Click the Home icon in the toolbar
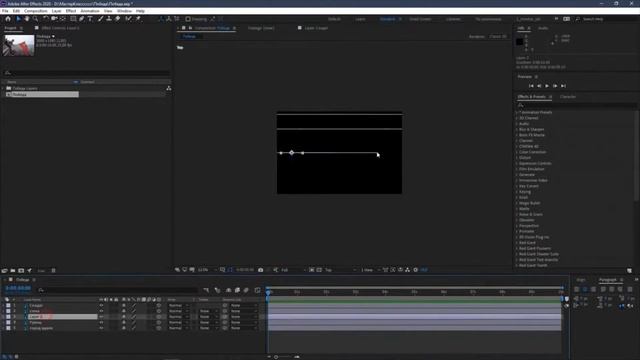The height and width of the screenshot is (360, 640). click(x=8, y=19)
